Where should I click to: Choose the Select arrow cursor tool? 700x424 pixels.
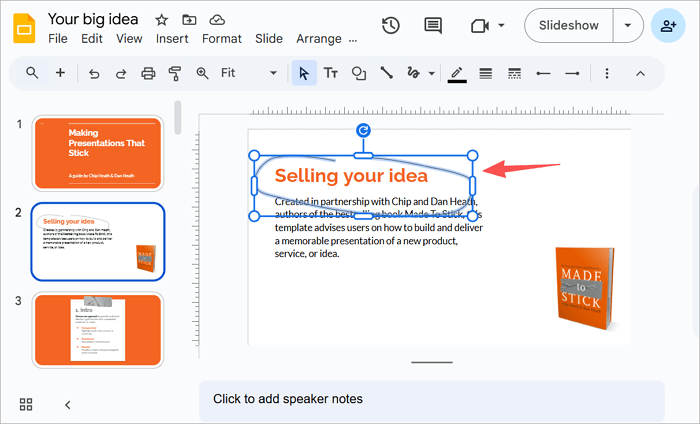click(304, 73)
